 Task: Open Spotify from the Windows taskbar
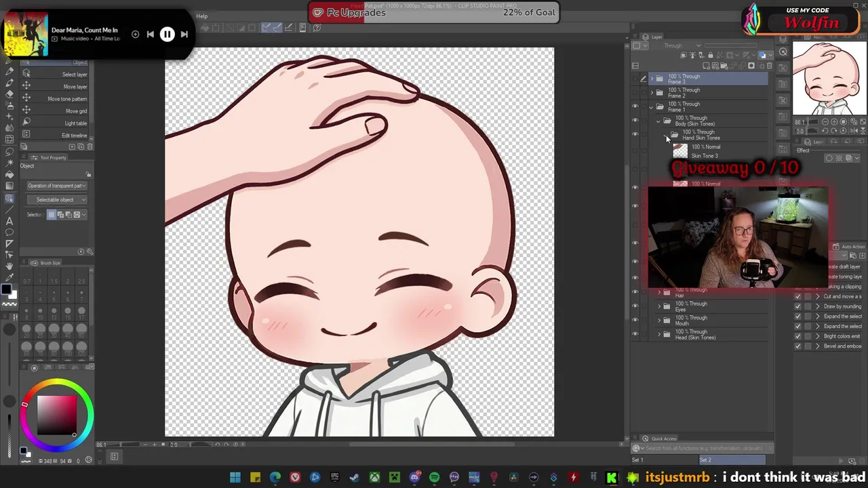pos(434,478)
